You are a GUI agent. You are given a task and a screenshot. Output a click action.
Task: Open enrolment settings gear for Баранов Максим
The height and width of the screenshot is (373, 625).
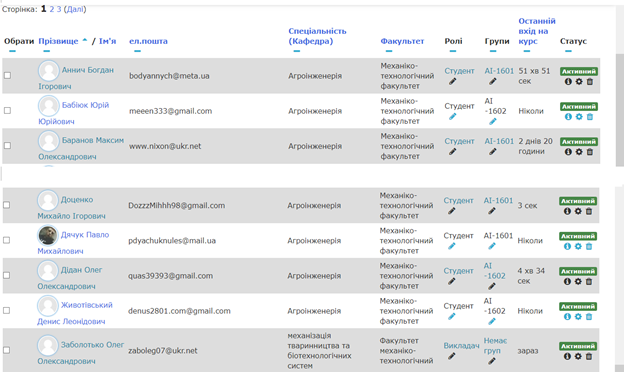click(579, 151)
